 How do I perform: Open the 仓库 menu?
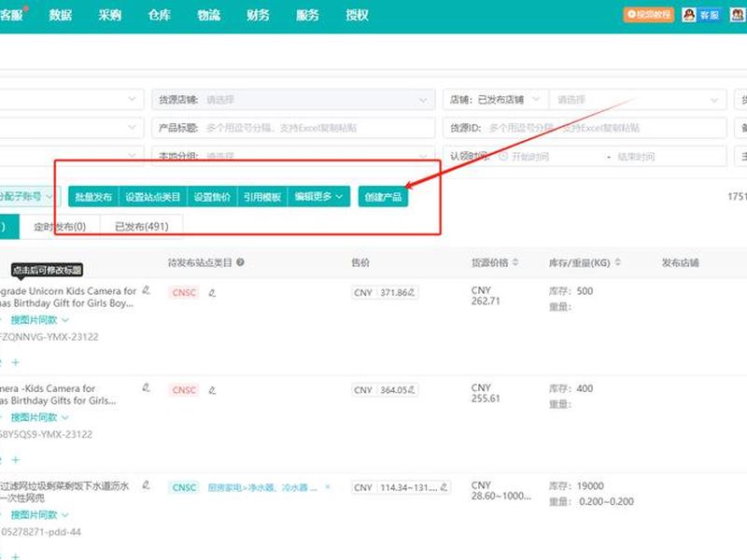[160, 15]
